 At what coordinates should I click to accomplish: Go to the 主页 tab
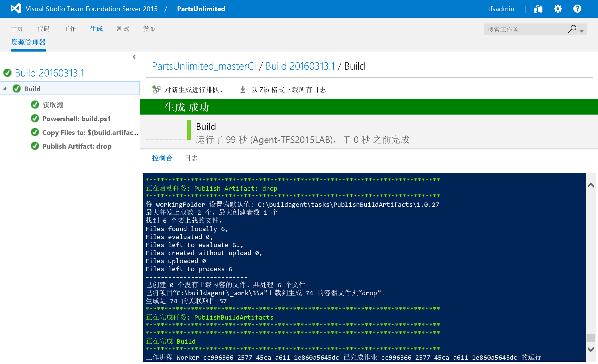(17, 29)
